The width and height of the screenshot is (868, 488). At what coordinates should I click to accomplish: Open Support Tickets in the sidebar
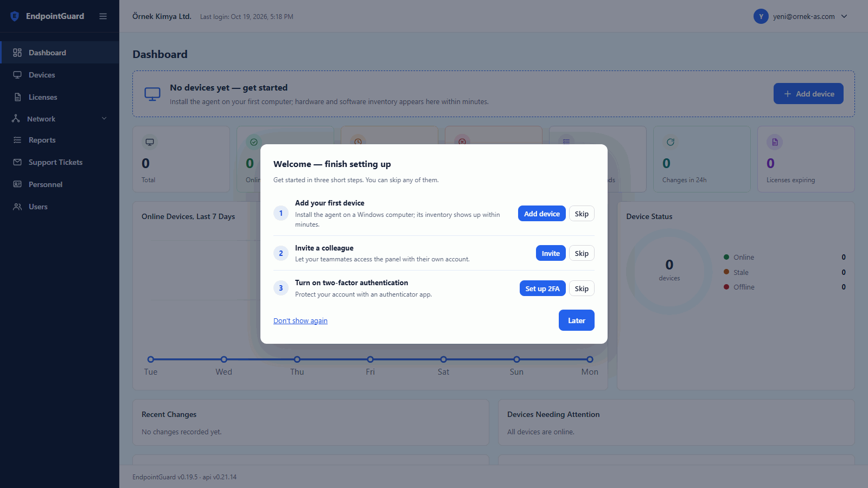click(x=60, y=162)
